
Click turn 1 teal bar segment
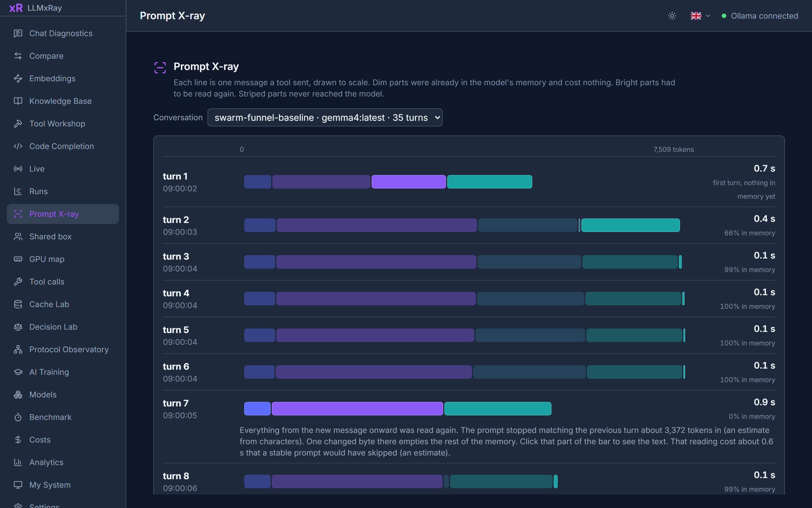[489, 181]
